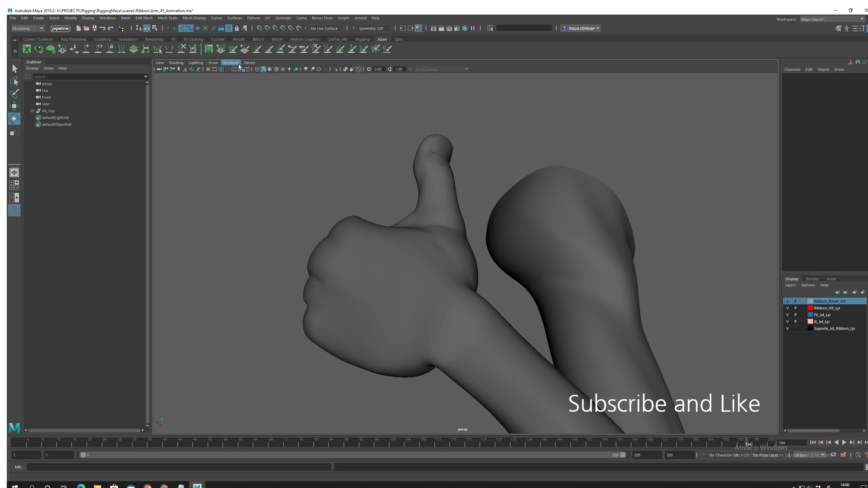Play the animation forwards
Screen dimensions: 868x488
pyautogui.click(x=844, y=442)
